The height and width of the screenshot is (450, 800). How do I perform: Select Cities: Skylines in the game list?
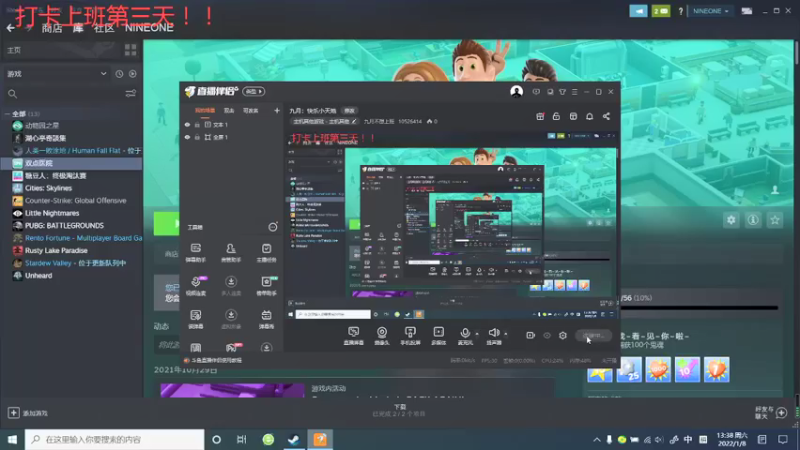(x=48, y=188)
